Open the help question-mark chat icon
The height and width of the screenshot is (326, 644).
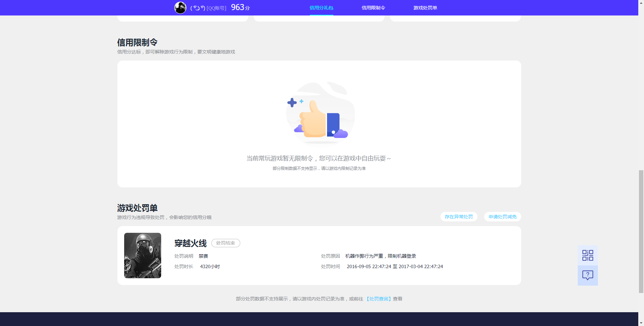(x=587, y=276)
